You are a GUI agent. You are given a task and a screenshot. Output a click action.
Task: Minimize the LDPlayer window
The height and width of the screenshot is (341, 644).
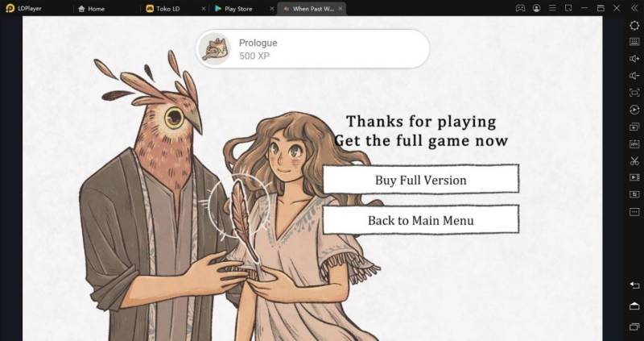pos(584,8)
